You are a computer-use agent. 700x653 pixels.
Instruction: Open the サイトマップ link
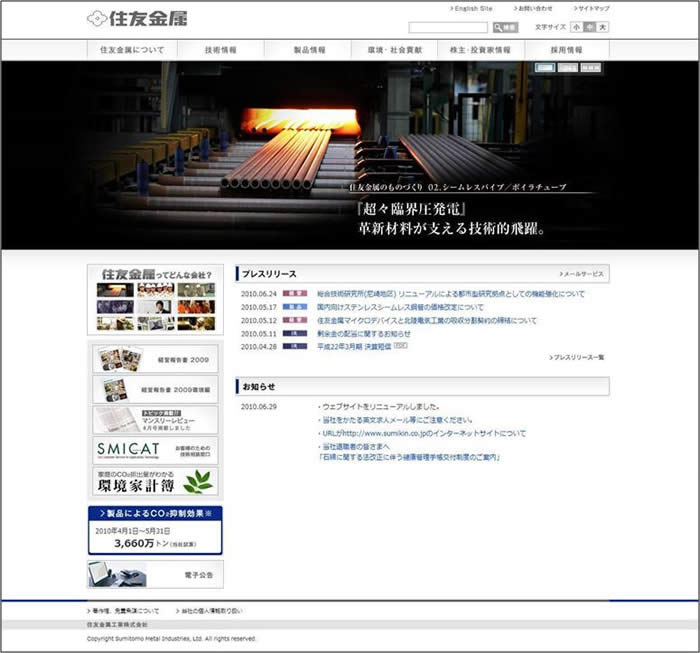point(592,8)
